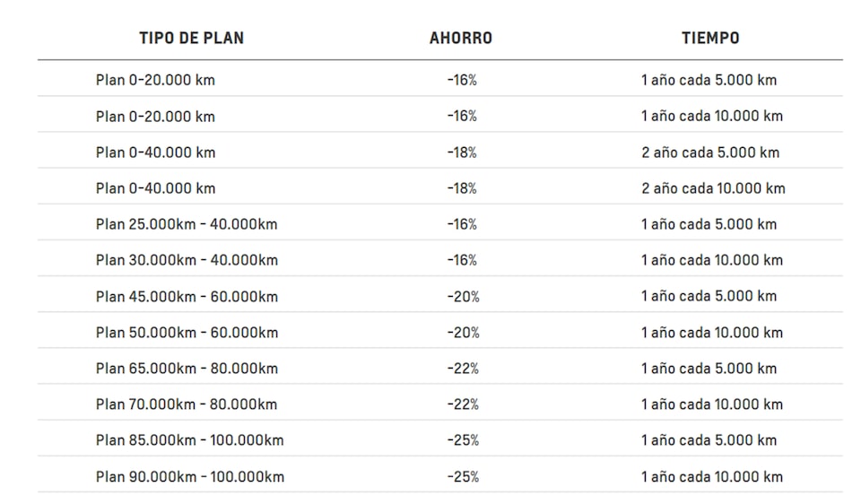
Task: Click savings percentage of Plan 90.000km - 100.000km
Action: click(x=463, y=476)
